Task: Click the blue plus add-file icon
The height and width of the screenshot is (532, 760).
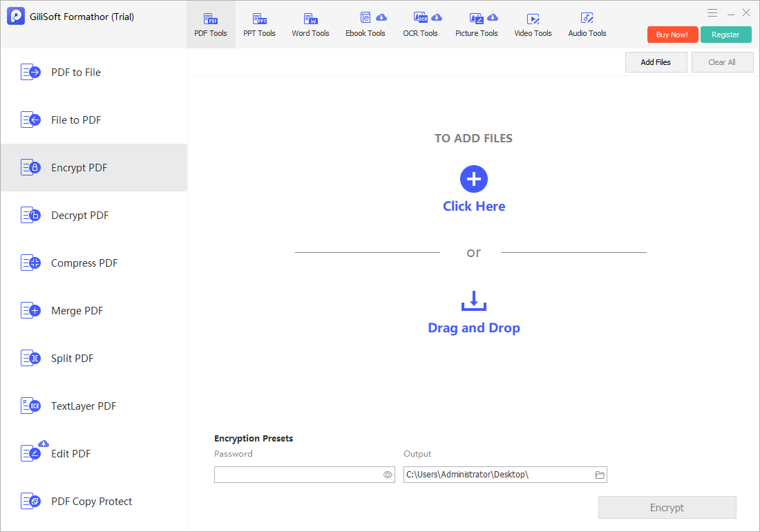Action: pyautogui.click(x=473, y=179)
